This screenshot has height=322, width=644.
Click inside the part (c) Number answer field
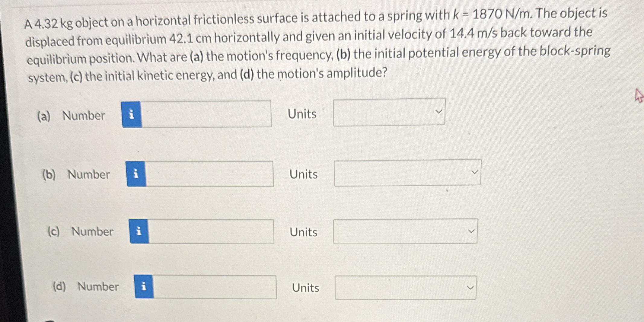tap(211, 232)
